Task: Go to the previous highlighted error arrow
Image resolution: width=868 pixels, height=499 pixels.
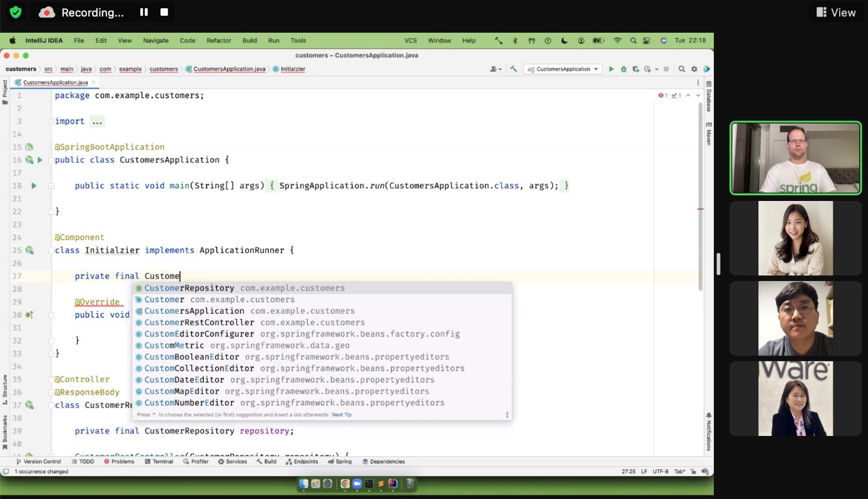Action: click(688, 96)
